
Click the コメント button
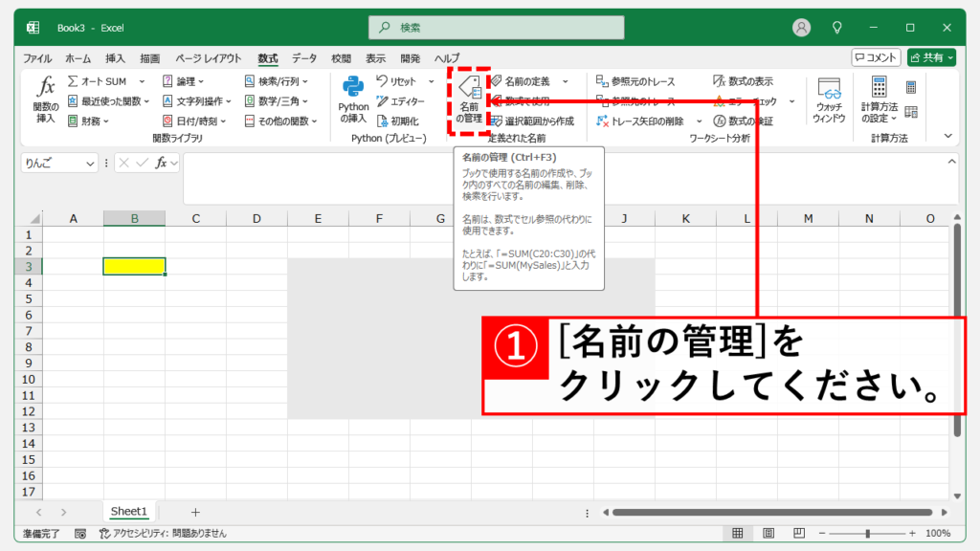point(876,57)
